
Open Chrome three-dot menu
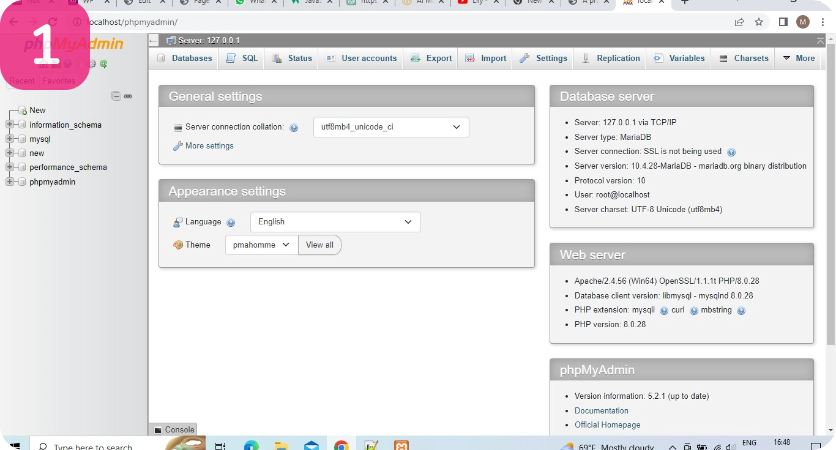pos(823,22)
